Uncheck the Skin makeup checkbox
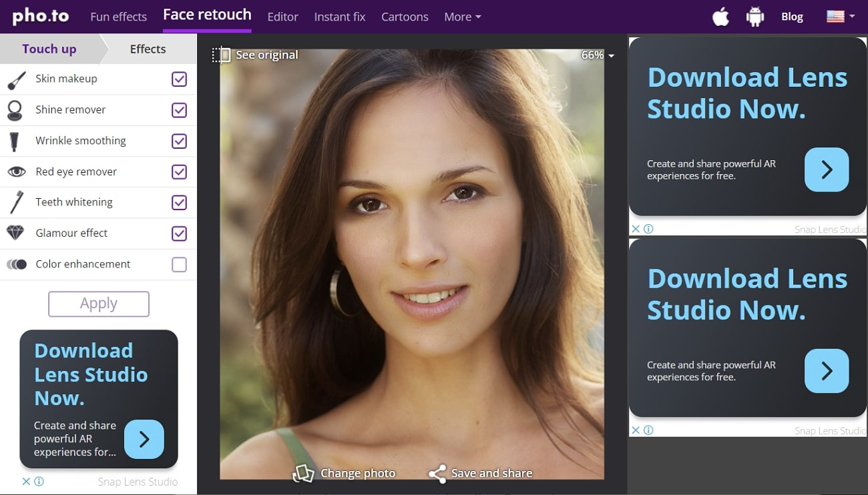868x495 pixels. 179,79
